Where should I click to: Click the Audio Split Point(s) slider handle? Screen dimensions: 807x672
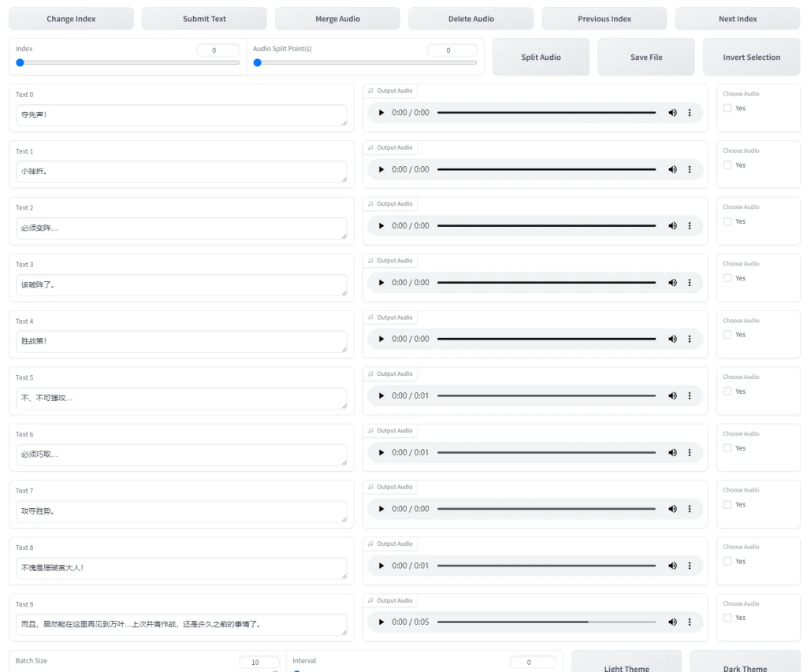coord(258,63)
